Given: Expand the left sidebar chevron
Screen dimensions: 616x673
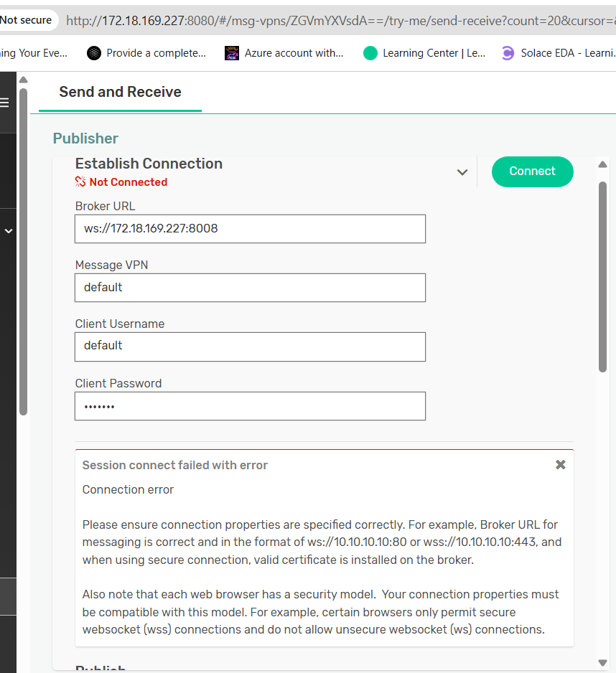Looking at the screenshot, I should tap(8, 231).
